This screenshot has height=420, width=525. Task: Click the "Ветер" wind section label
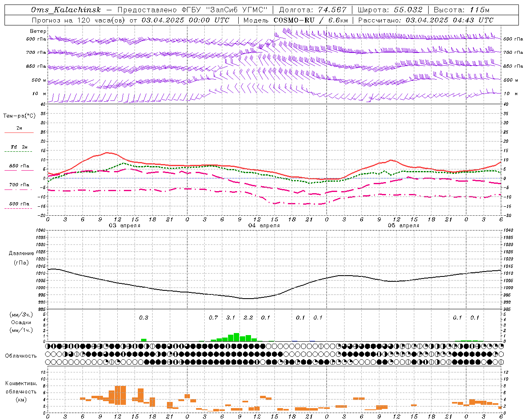[38, 31]
